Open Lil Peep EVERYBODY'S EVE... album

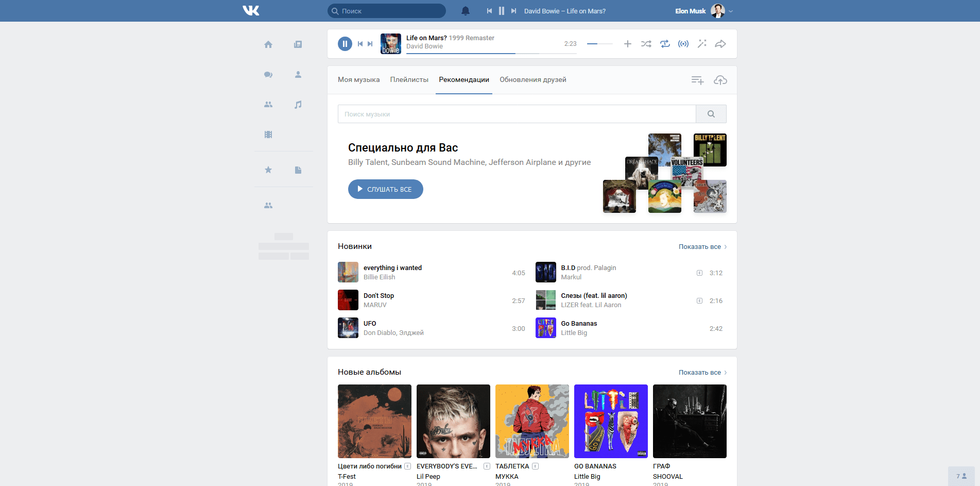coord(453,421)
